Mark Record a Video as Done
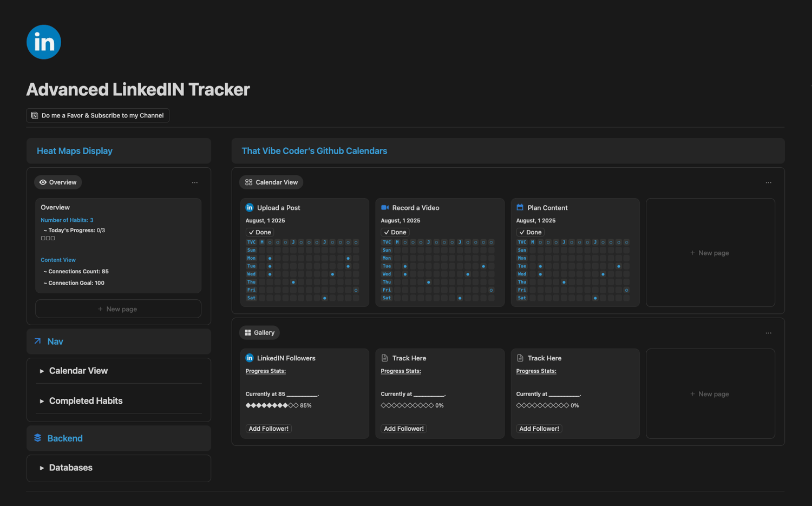The image size is (812, 506). point(395,232)
